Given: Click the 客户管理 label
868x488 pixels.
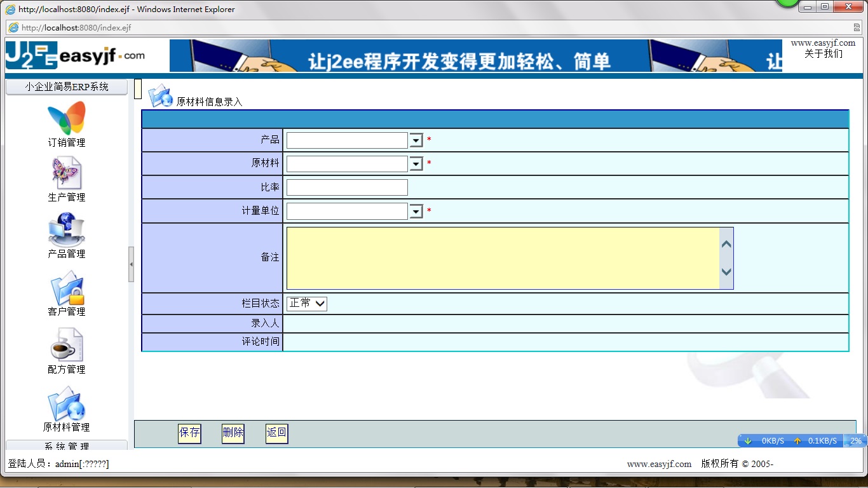Looking at the screenshot, I should (67, 312).
